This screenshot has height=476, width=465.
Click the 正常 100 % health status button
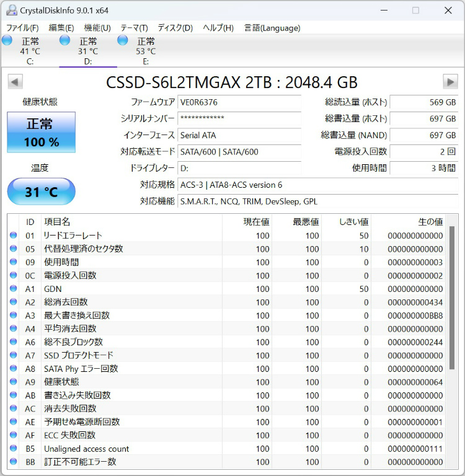(x=42, y=133)
